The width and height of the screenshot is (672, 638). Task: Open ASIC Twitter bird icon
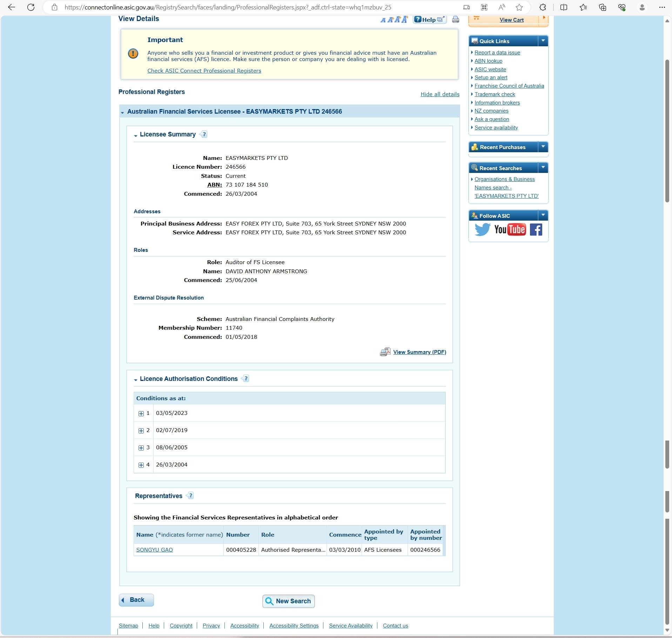click(x=482, y=229)
